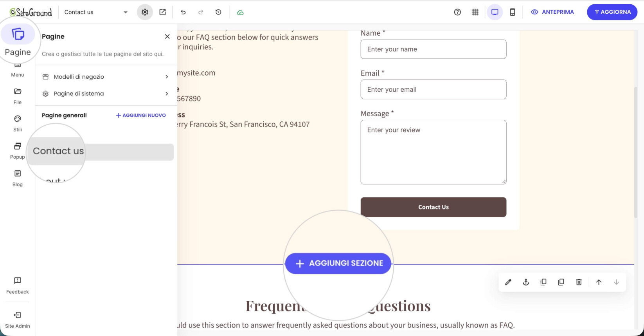The image size is (644, 336).
Task: Click the AGGIORNA button
Action: coord(612,12)
